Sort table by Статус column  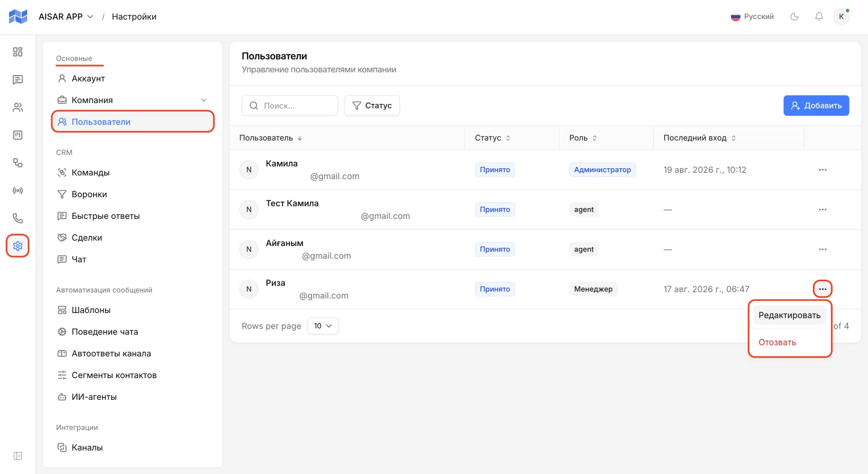[493, 138]
